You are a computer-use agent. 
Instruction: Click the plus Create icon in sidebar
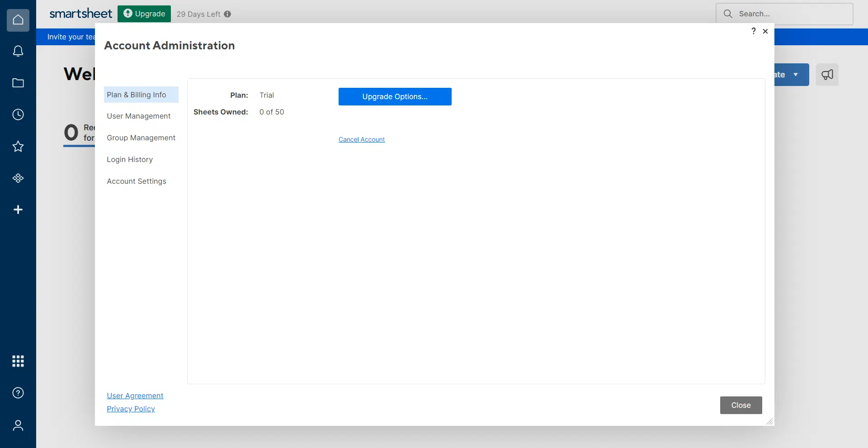point(18,210)
